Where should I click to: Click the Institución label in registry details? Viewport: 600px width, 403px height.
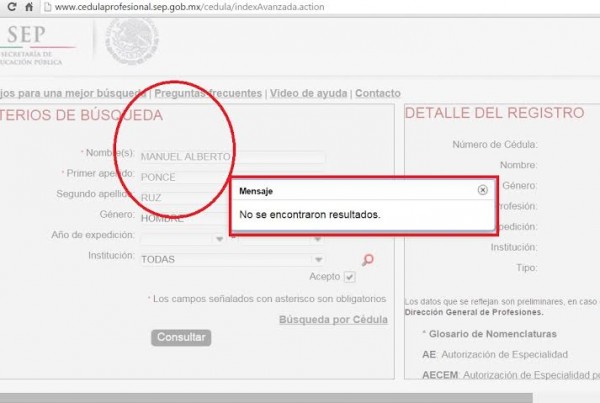[x=514, y=247]
